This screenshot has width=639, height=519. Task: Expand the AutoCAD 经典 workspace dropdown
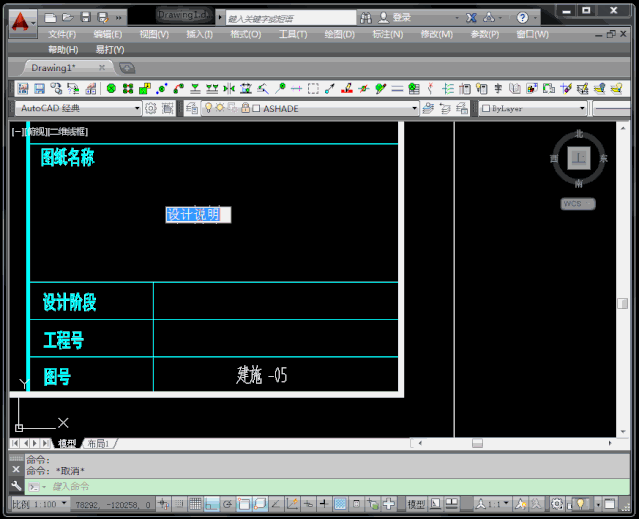coord(137,108)
